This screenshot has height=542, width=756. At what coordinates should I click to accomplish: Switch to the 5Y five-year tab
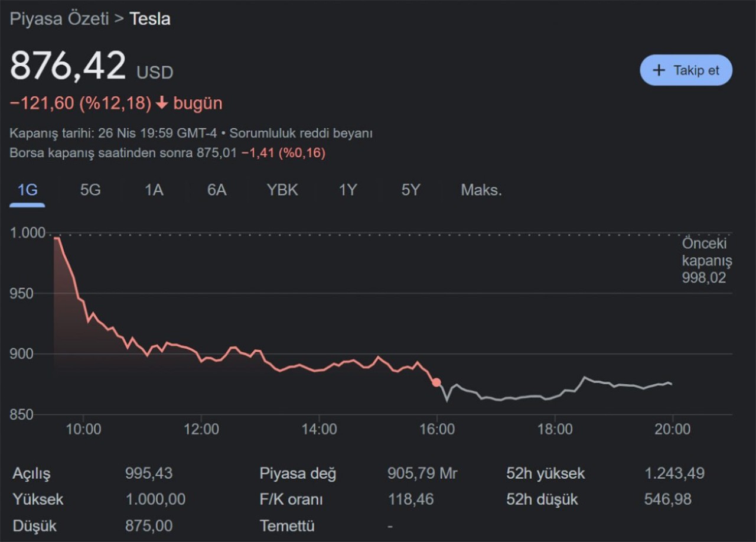(x=410, y=190)
